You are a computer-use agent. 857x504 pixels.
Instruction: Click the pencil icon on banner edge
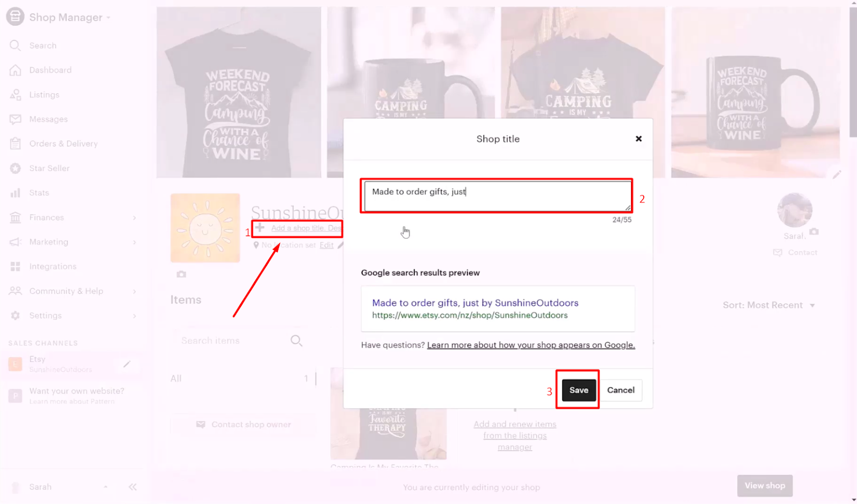pyautogui.click(x=837, y=175)
